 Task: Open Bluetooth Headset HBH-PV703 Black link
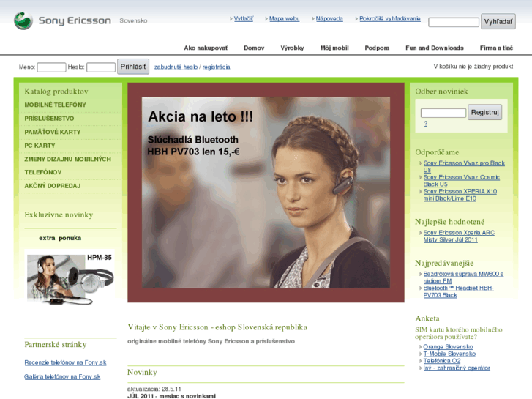[458, 291]
